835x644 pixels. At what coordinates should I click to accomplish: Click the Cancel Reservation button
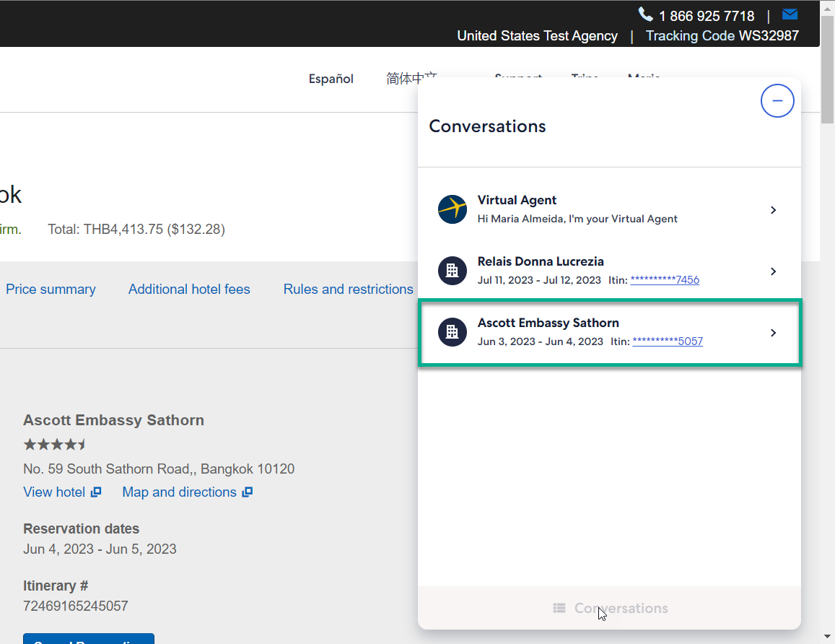pos(88,639)
